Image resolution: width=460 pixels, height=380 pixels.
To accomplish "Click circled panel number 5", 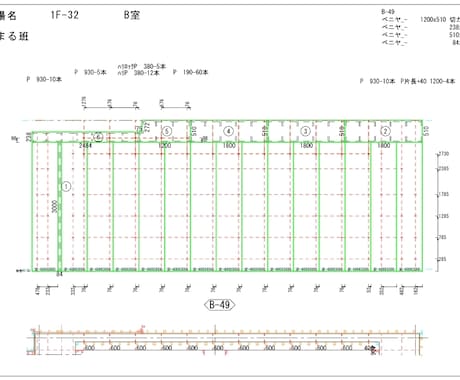I will point(167,131).
